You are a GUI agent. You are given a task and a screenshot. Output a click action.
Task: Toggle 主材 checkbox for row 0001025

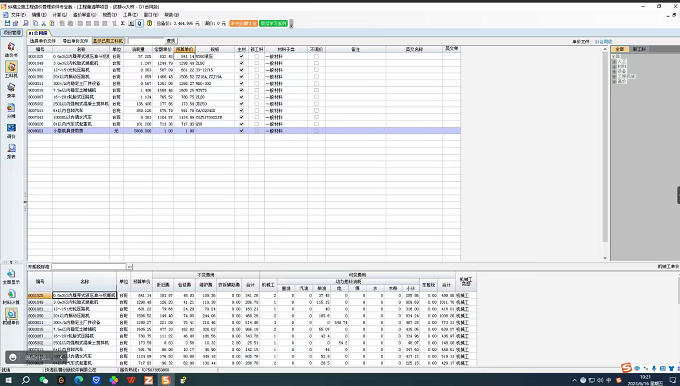click(242, 56)
